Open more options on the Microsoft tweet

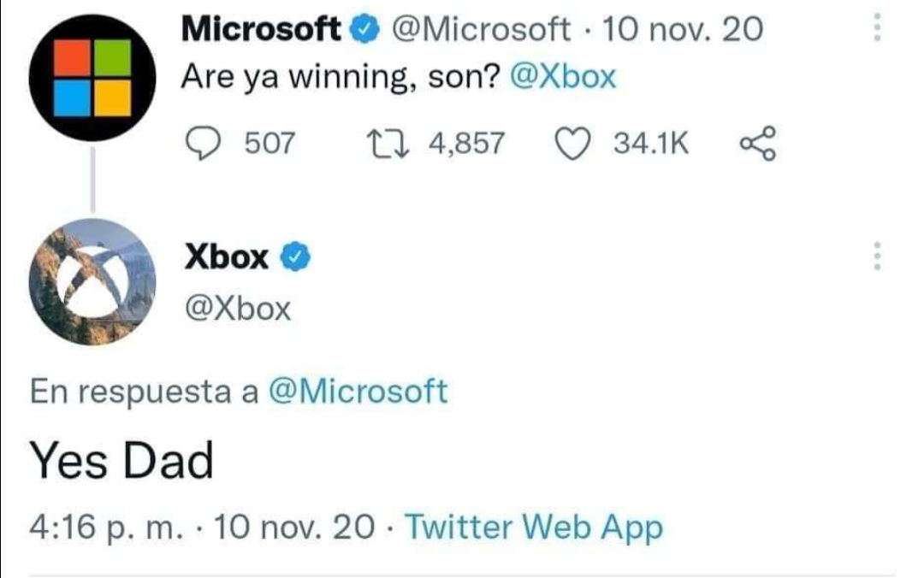pos(875,31)
